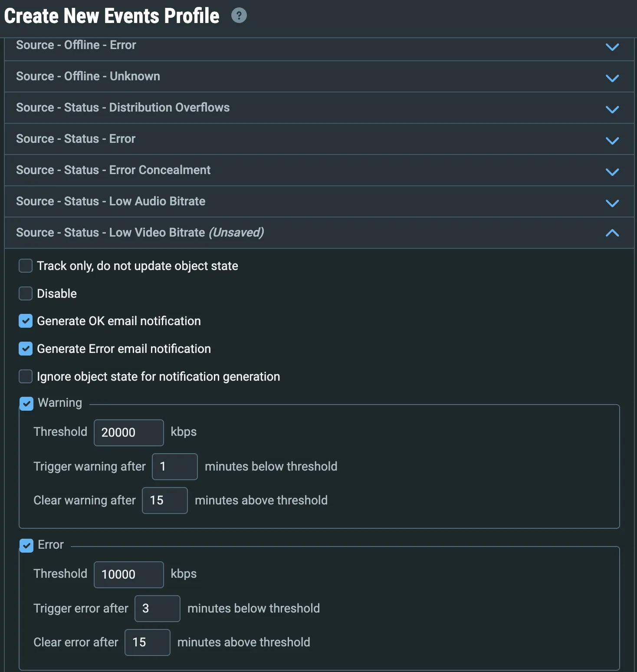Focus the Trigger warning after minutes field
637x672 pixels.
pos(175,467)
